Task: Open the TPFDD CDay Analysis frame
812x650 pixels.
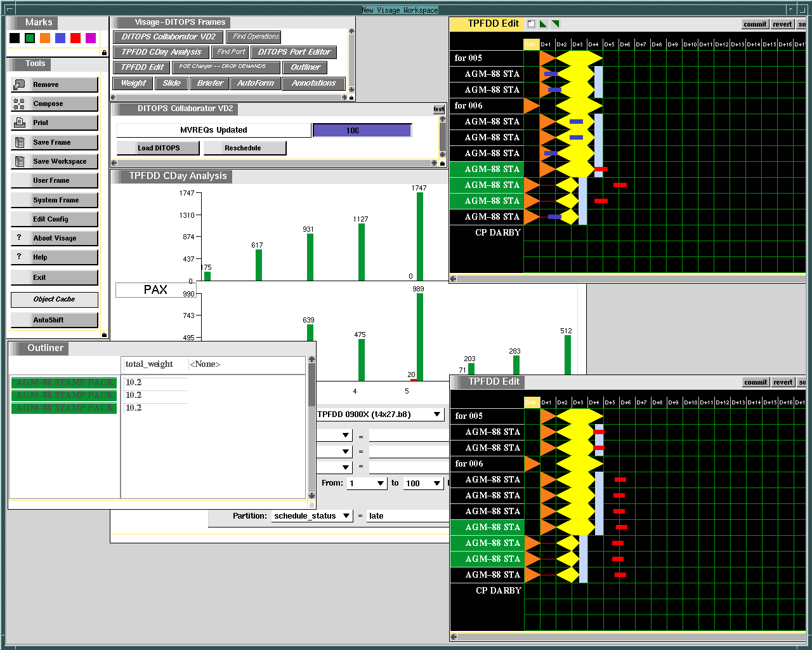Action: tap(161, 52)
